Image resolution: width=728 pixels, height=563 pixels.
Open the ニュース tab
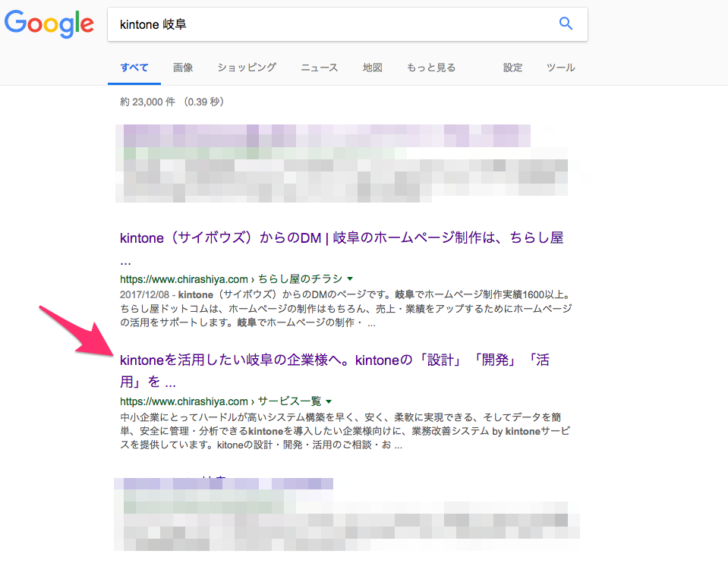click(x=320, y=68)
